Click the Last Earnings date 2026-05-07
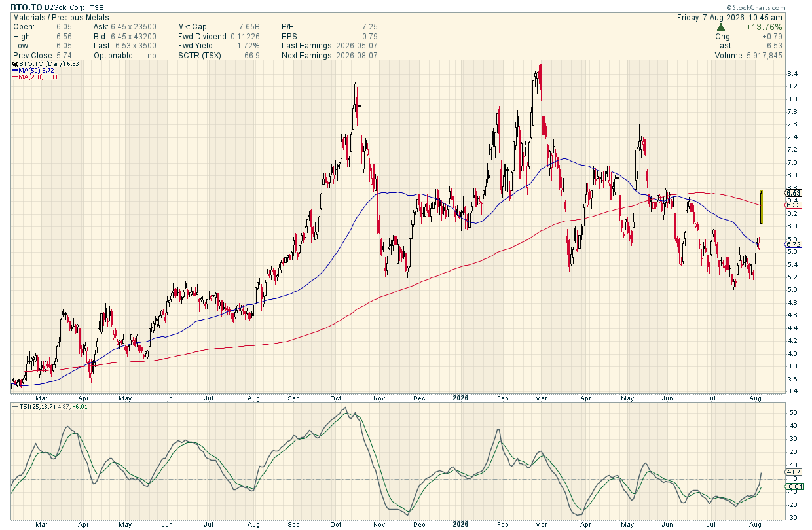 pyautogui.click(x=356, y=46)
